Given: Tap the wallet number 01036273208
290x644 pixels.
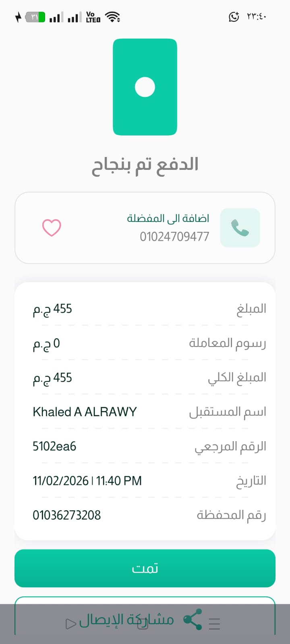Looking at the screenshot, I should (x=67, y=515).
